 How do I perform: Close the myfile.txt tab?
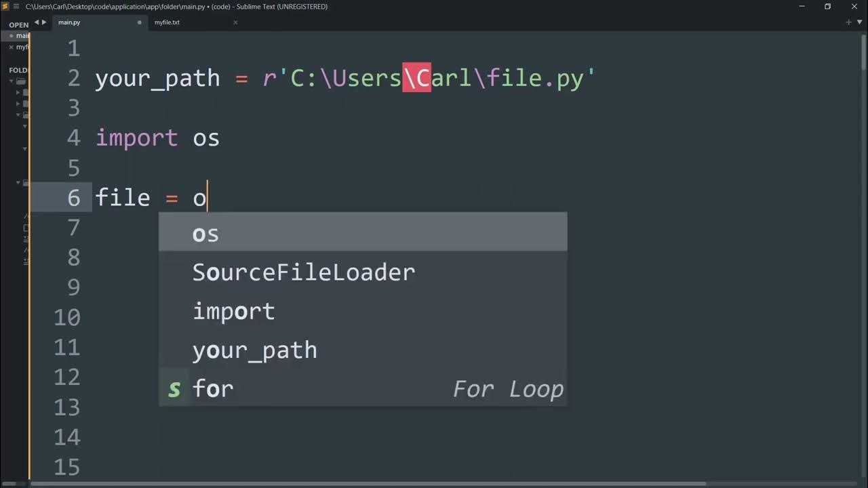point(235,22)
